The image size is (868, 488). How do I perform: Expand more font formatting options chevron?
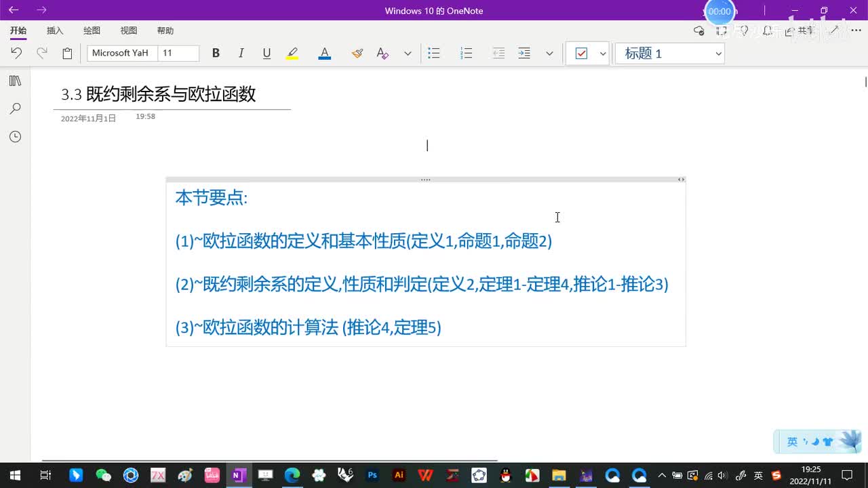coord(408,54)
